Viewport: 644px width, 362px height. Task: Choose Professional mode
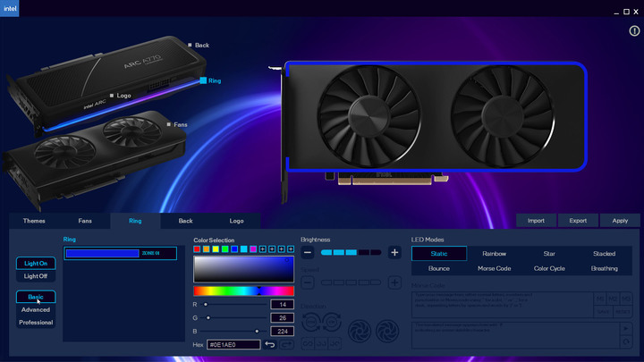click(x=36, y=322)
